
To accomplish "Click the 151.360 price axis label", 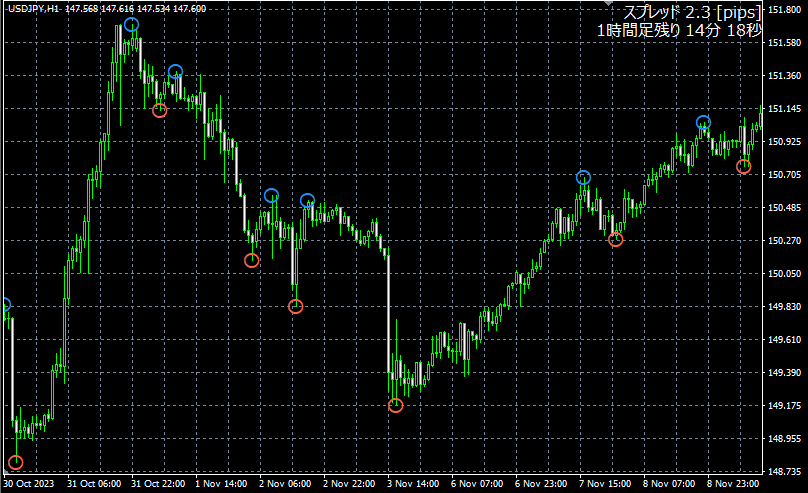I will [784, 76].
